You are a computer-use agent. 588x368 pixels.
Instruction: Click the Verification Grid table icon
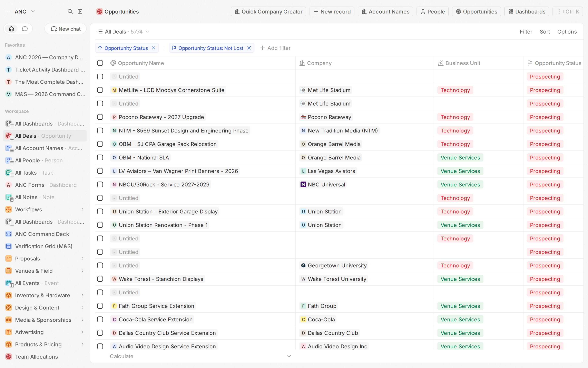[9, 246]
